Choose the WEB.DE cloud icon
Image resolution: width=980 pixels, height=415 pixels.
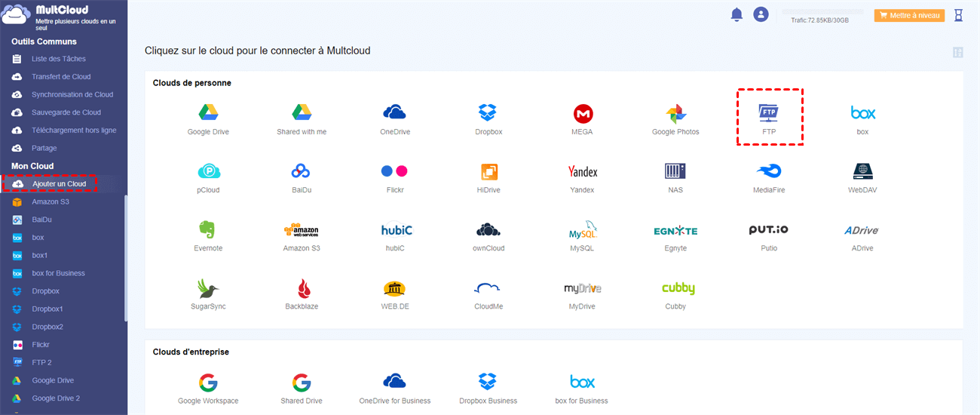click(x=395, y=294)
